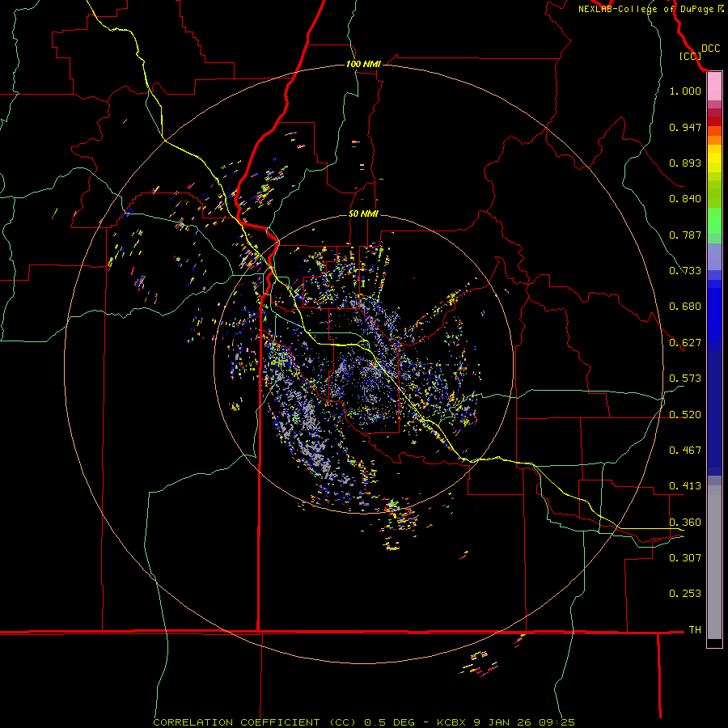Screen dimensions: 728x728
Task: Click the 0.253 scale value
Action: click(685, 594)
